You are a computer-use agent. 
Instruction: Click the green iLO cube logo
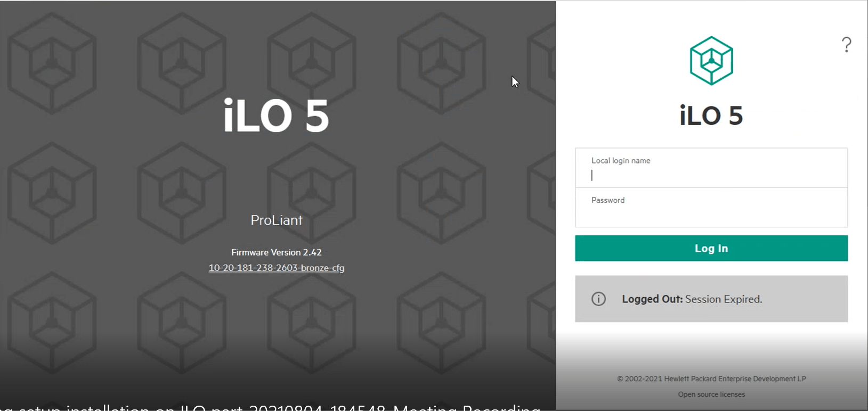pyautogui.click(x=711, y=61)
